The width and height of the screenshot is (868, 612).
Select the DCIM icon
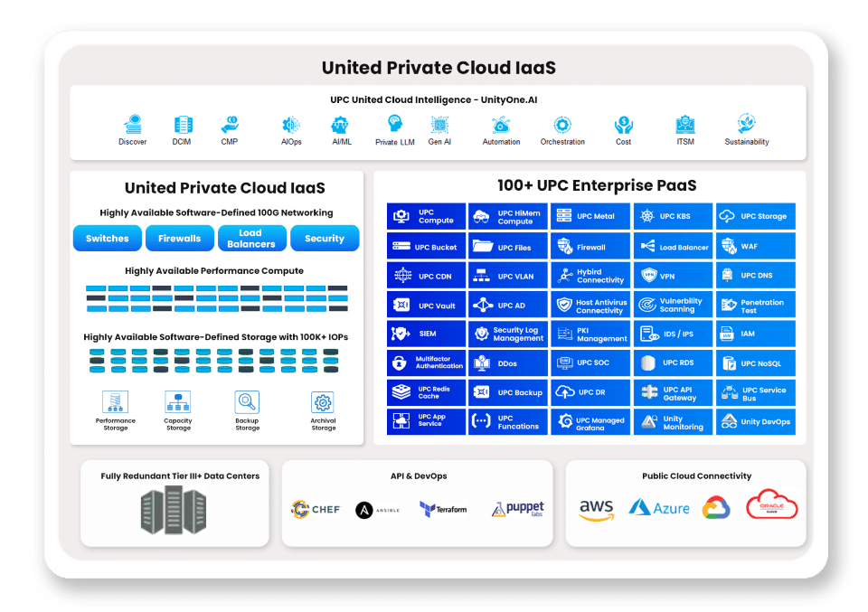tap(184, 125)
